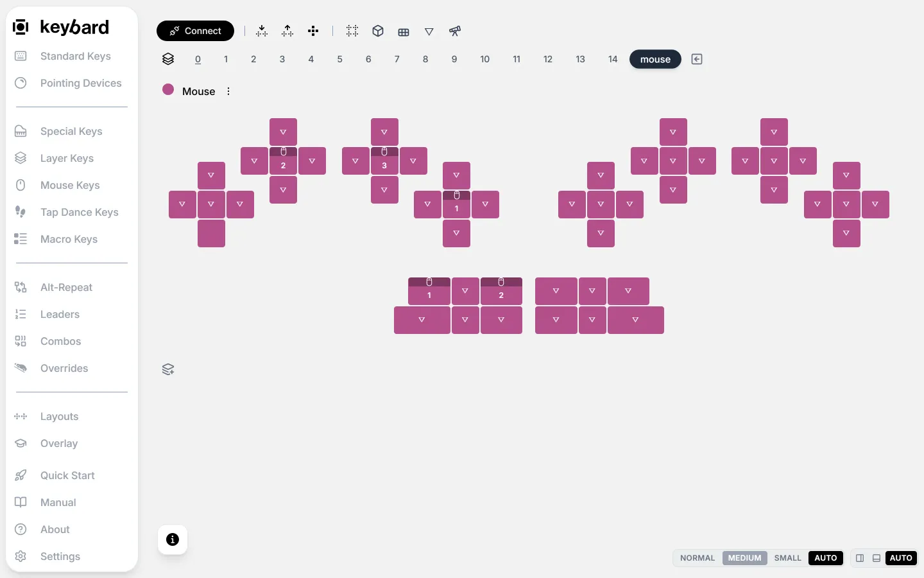Switch to layer 11 tab
The width and height of the screenshot is (924, 578).
[517, 59]
